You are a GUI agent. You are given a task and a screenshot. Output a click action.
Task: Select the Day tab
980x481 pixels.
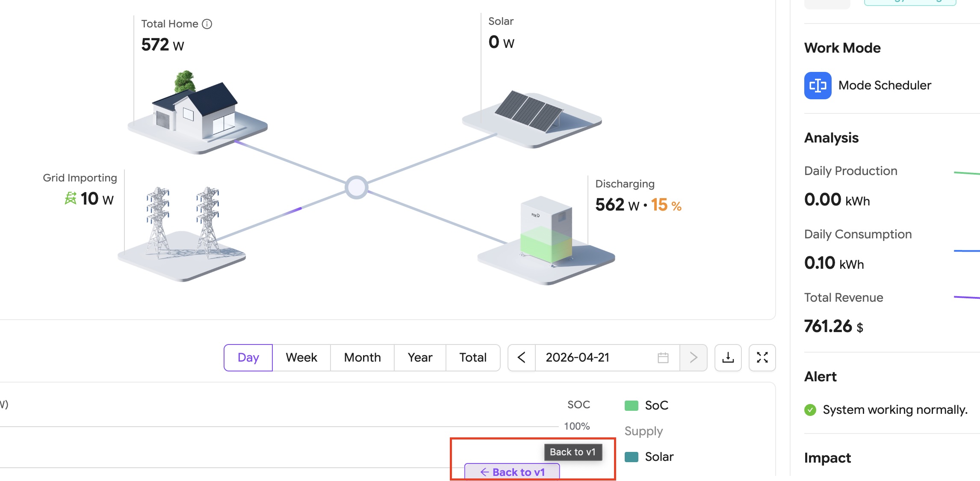tap(248, 358)
